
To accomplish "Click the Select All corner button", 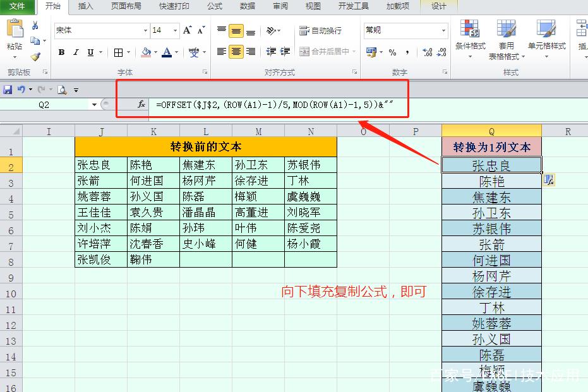I will (11, 131).
